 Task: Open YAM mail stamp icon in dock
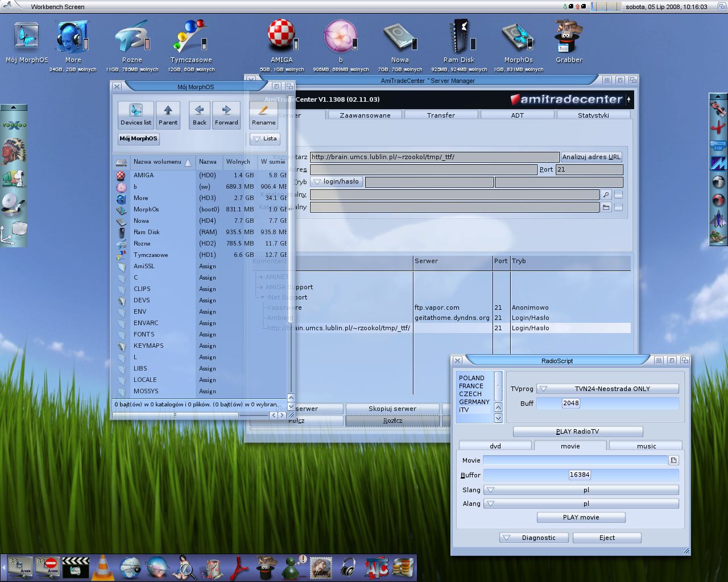(321, 567)
